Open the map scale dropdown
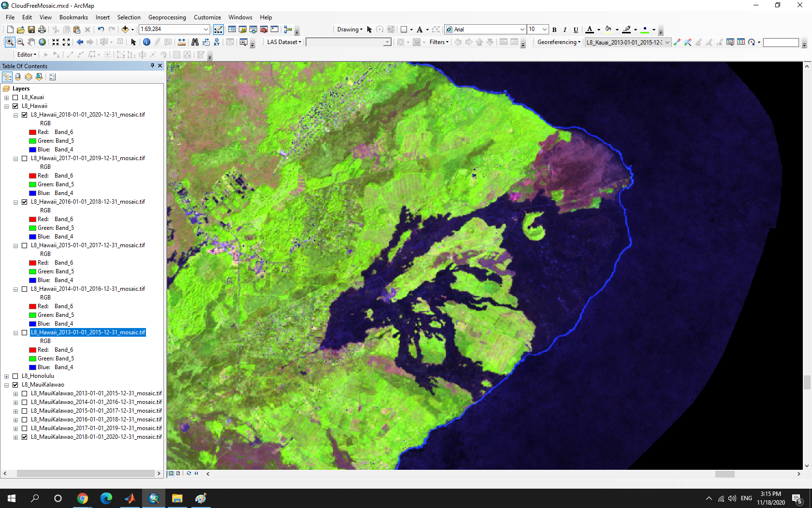 click(x=206, y=30)
